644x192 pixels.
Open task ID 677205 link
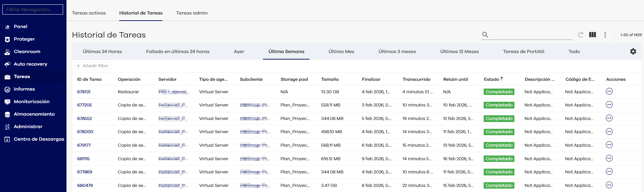(x=84, y=105)
